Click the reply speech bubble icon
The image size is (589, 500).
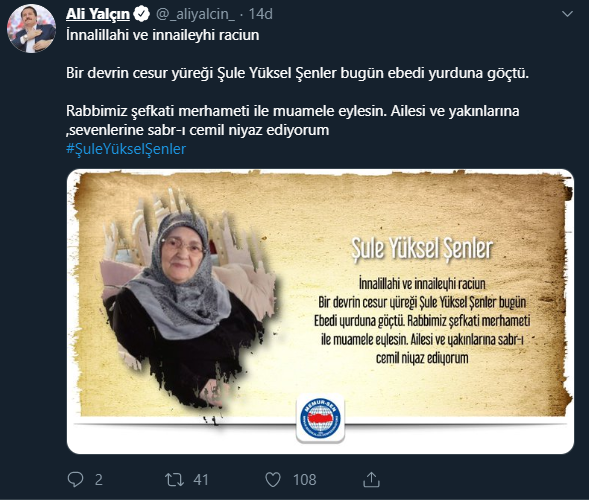(x=75, y=479)
